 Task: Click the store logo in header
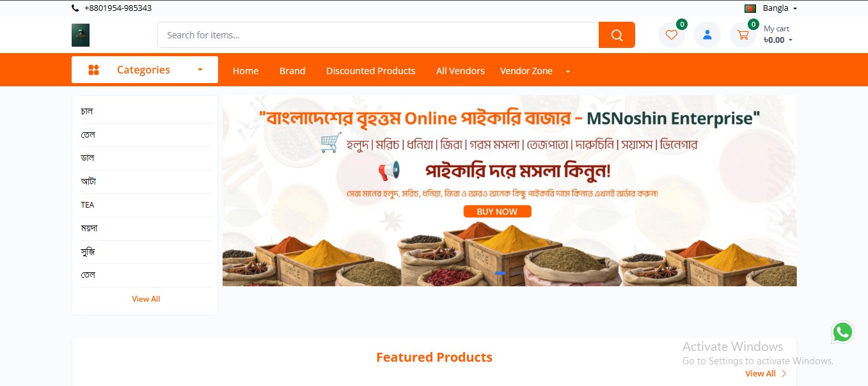(81, 35)
